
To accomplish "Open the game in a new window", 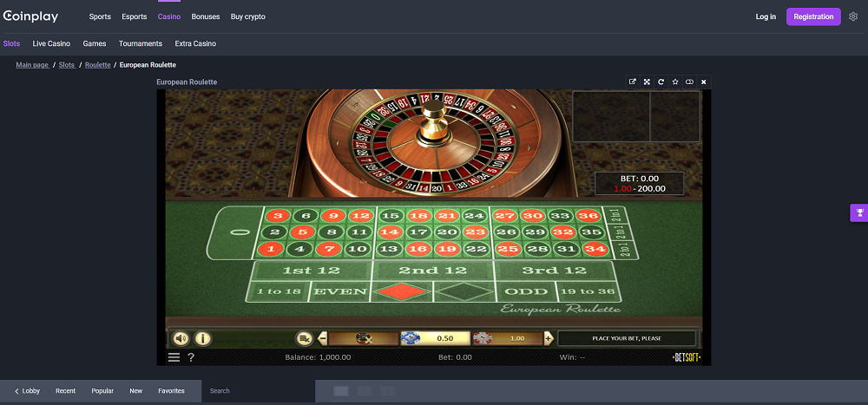I will point(632,82).
